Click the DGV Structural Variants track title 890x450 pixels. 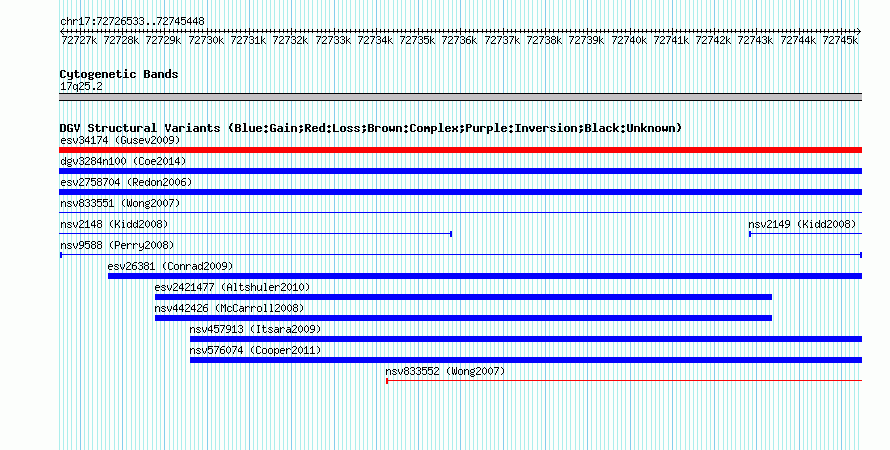[371, 128]
